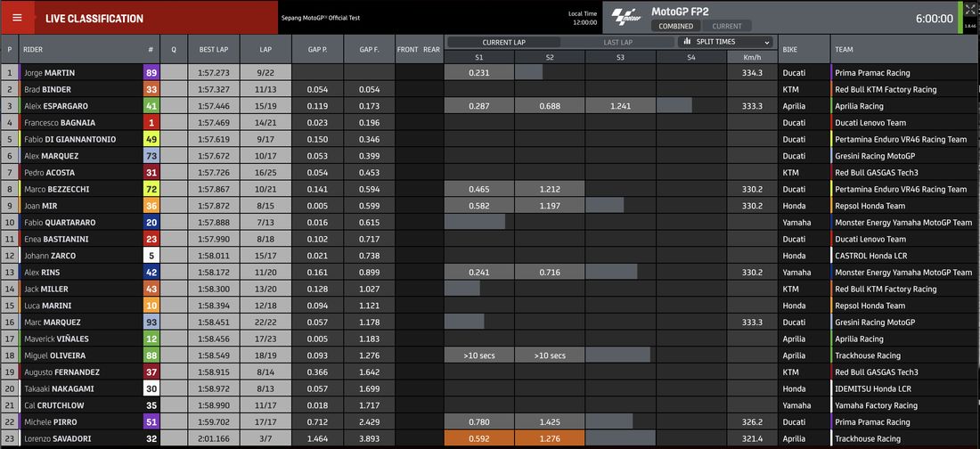Select rider Jack MILLER
The width and height of the screenshot is (980, 449).
pos(45,289)
